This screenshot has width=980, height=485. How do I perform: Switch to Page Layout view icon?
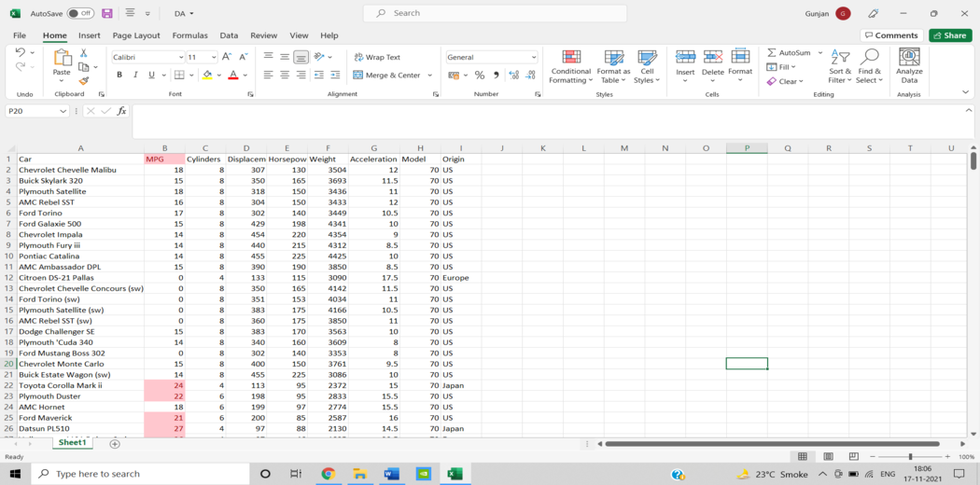828,457
